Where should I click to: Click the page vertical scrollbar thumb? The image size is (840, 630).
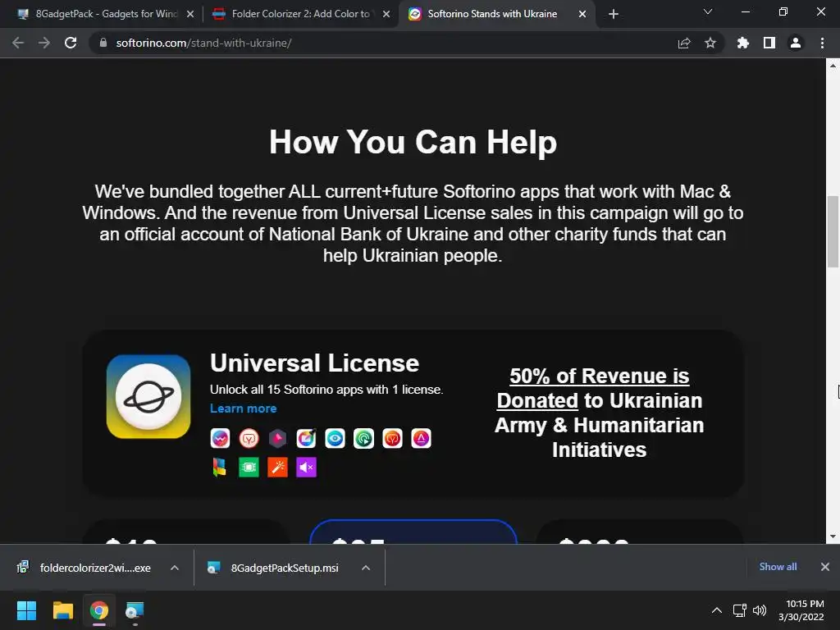(x=833, y=231)
